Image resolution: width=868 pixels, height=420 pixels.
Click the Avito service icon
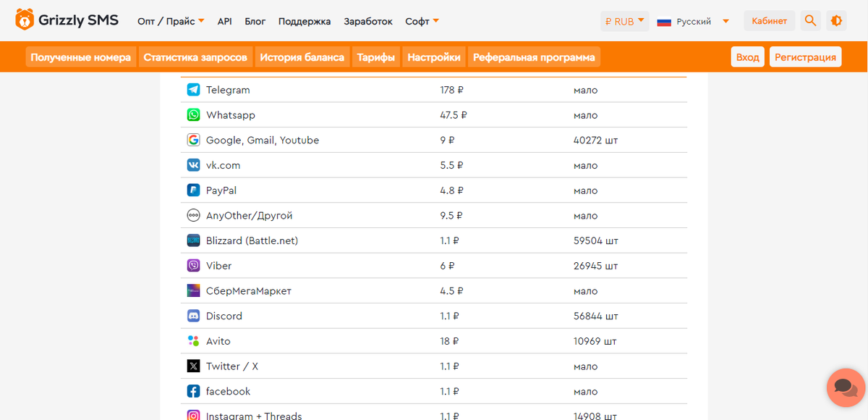click(x=193, y=341)
